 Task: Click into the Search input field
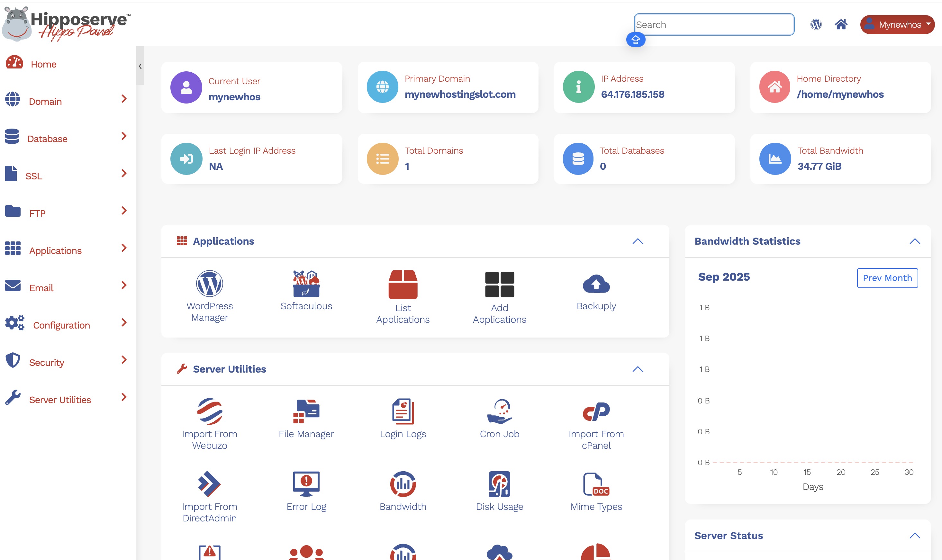point(714,24)
